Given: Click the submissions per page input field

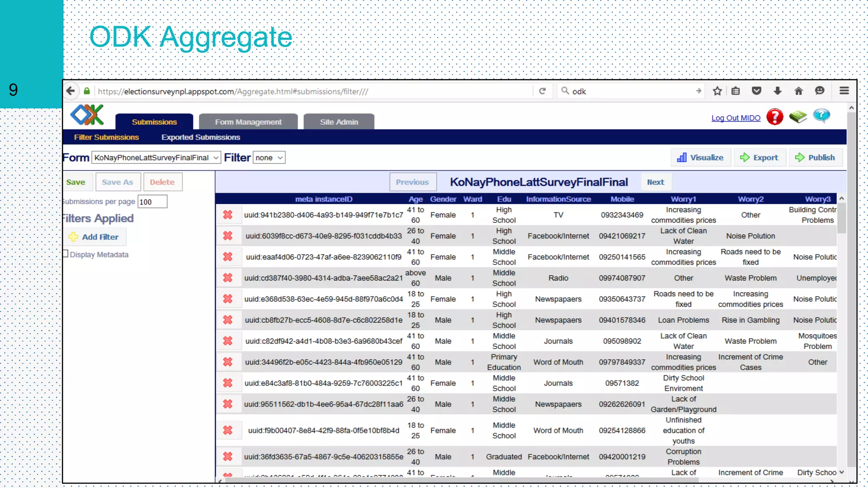Looking at the screenshot, I should click(x=153, y=202).
